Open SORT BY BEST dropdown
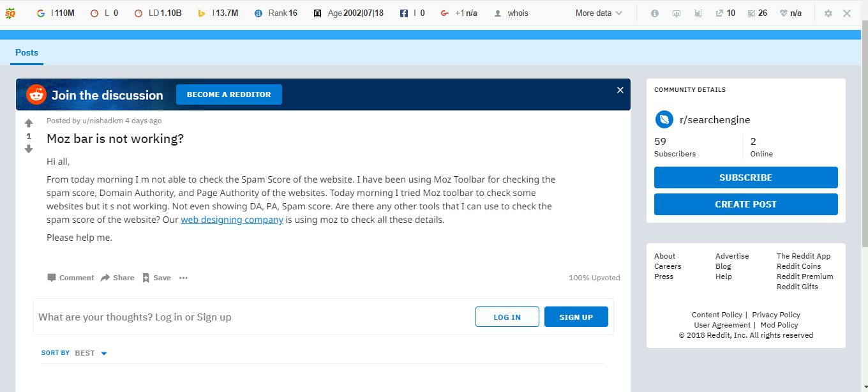 (75, 353)
